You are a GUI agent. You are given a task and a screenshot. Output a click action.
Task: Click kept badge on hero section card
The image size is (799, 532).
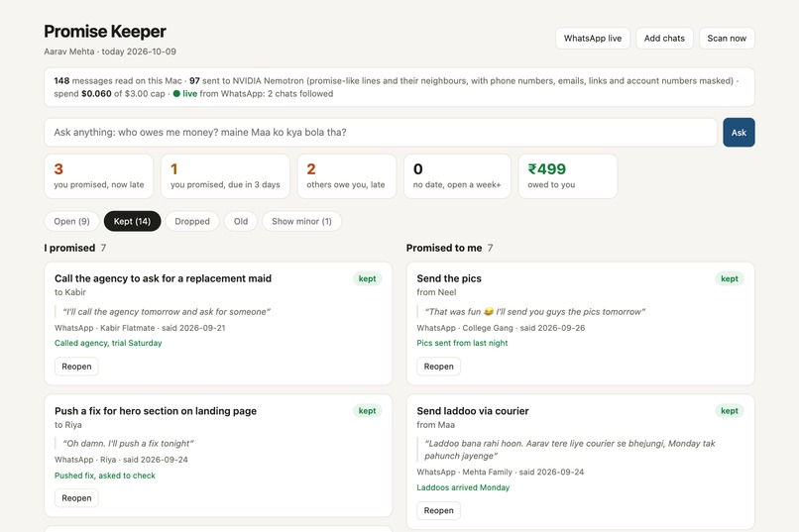pyautogui.click(x=368, y=411)
